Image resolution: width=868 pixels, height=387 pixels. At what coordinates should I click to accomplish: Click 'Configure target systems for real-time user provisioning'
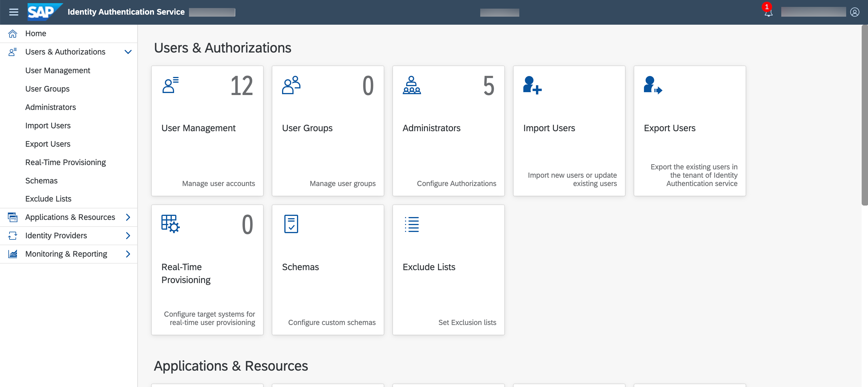(x=209, y=318)
